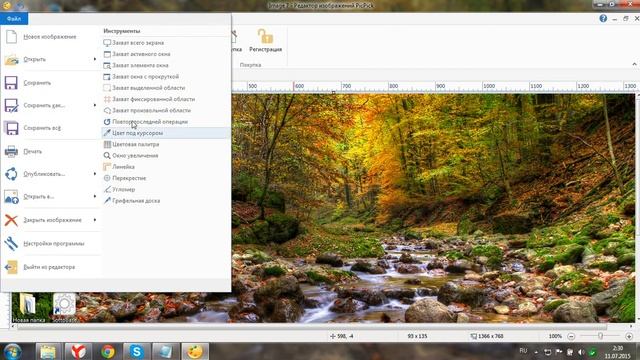Expand the Опубликовать submenu arrow
The width and height of the screenshot is (640, 360).
(x=95, y=174)
